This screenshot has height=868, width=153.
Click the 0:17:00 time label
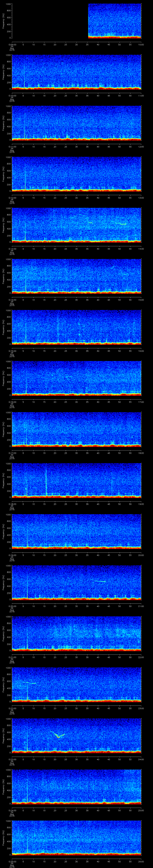point(12,453)
